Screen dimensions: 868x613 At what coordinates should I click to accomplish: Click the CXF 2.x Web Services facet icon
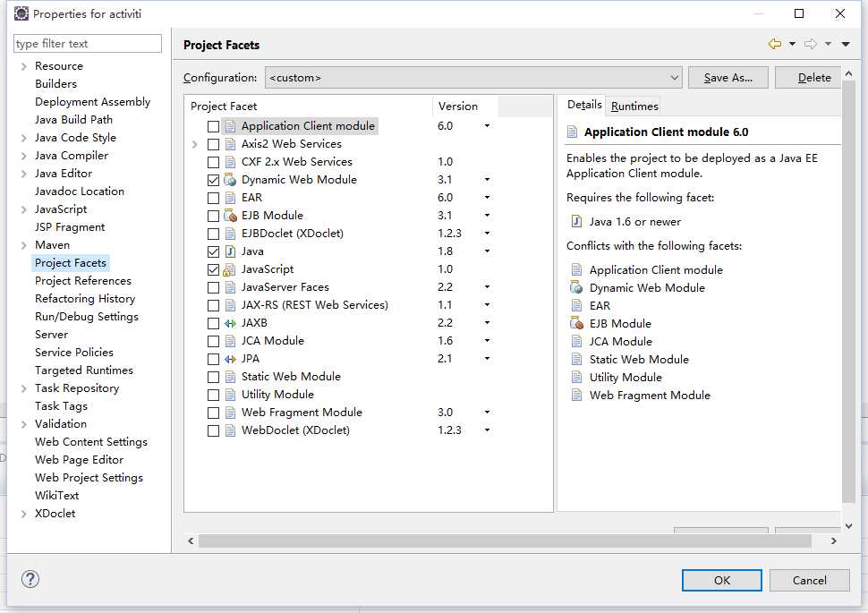(x=230, y=162)
